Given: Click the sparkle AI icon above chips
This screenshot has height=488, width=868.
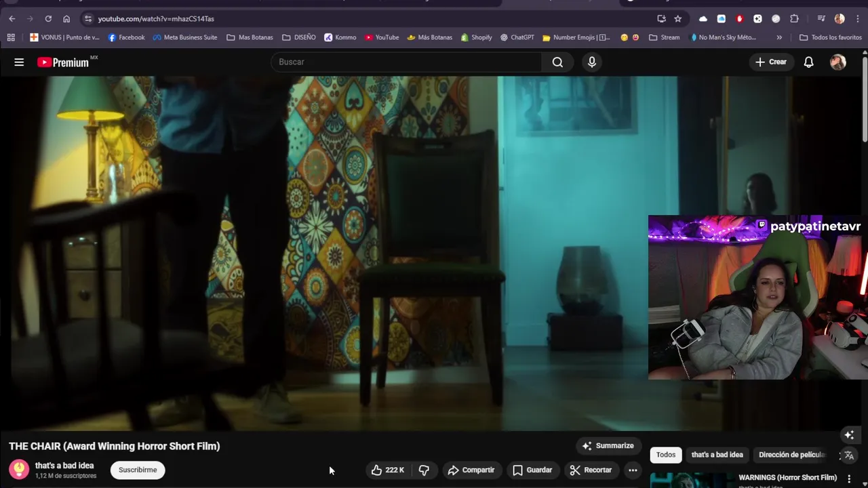Looking at the screenshot, I should [849, 435].
